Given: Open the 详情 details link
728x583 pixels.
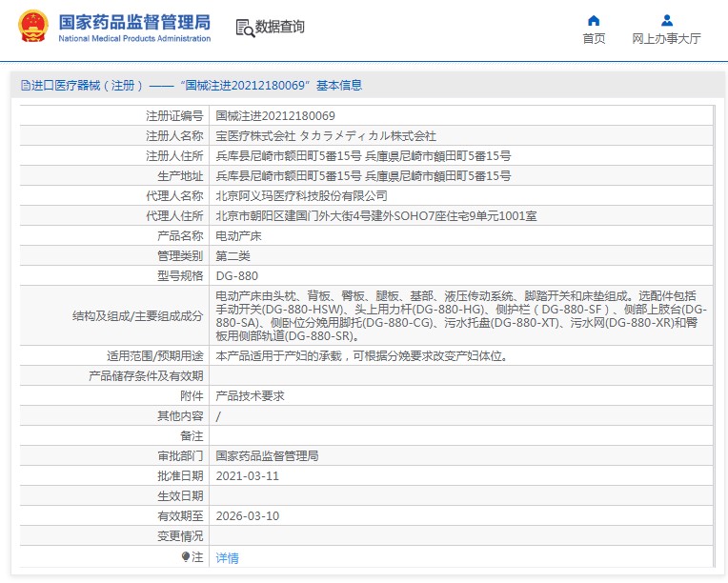Looking at the screenshot, I should (x=227, y=558).
